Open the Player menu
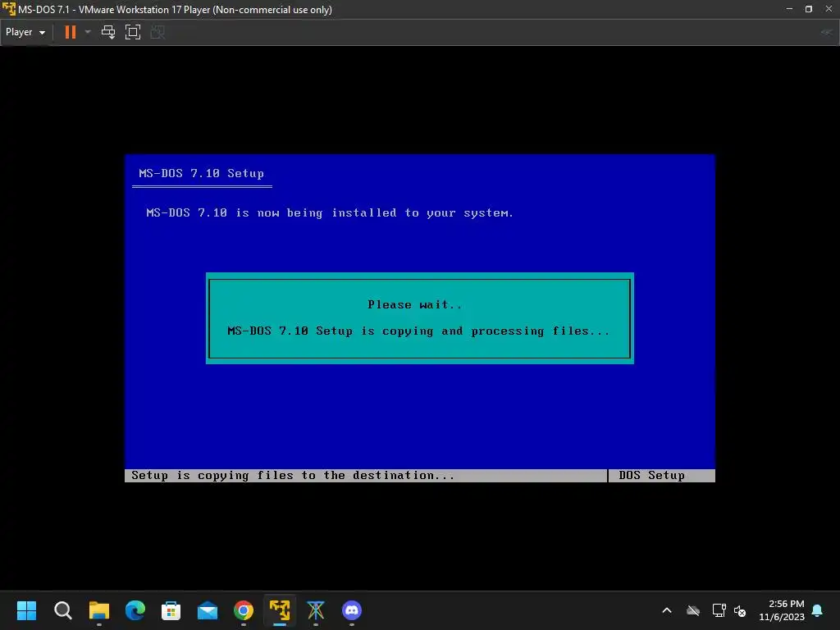This screenshot has width=840, height=630. point(25,32)
